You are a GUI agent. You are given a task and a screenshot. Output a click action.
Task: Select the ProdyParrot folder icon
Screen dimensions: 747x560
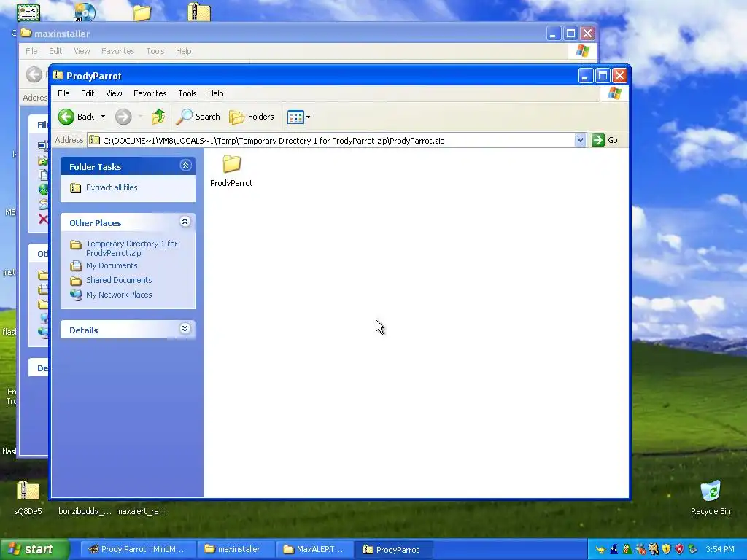click(231, 164)
